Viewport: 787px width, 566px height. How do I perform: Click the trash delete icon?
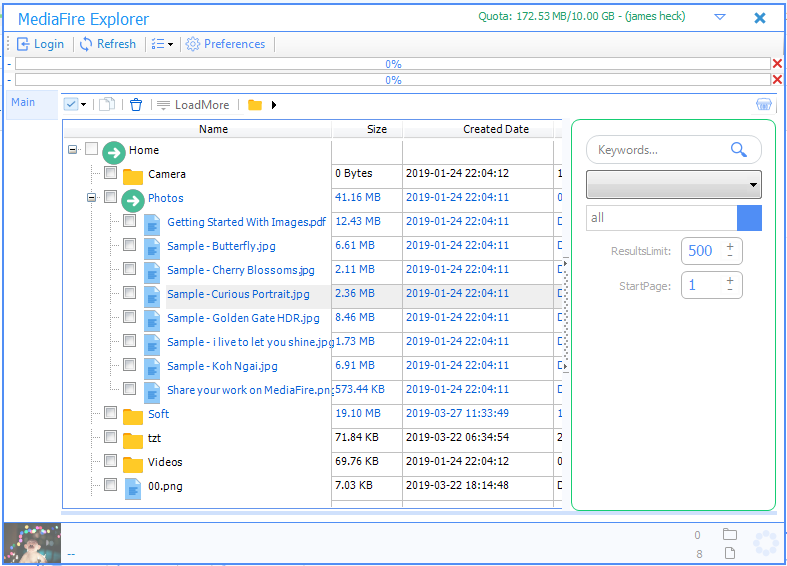(136, 104)
